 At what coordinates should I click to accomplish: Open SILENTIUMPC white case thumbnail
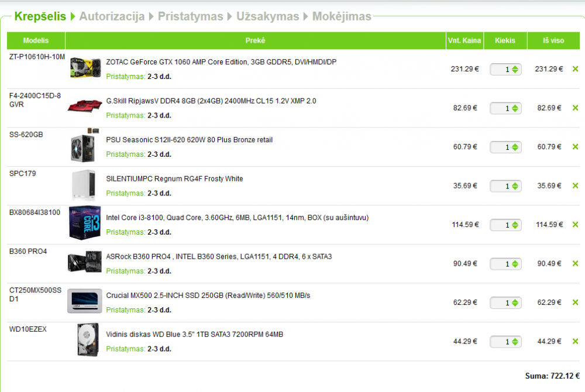(x=84, y=185)
